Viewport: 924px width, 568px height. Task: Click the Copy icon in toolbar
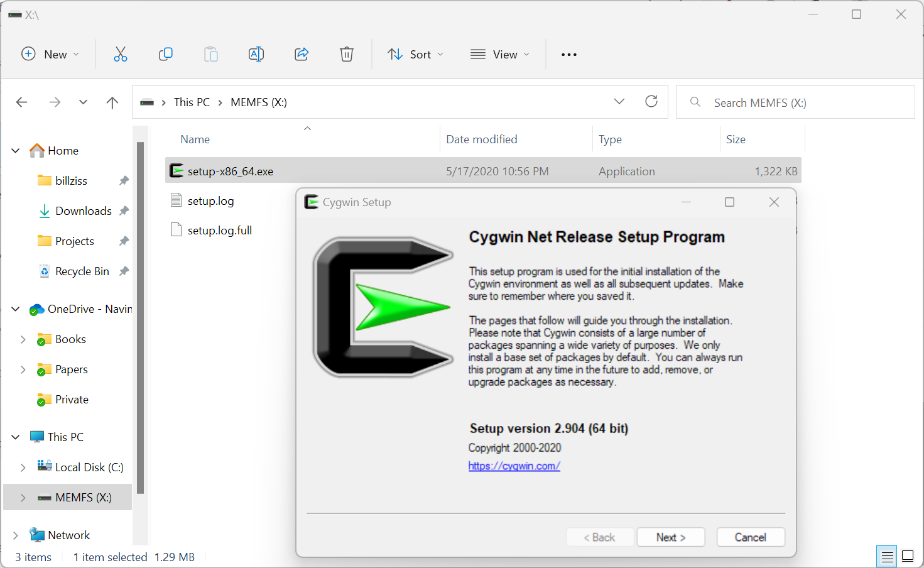[x=166, y=55]
